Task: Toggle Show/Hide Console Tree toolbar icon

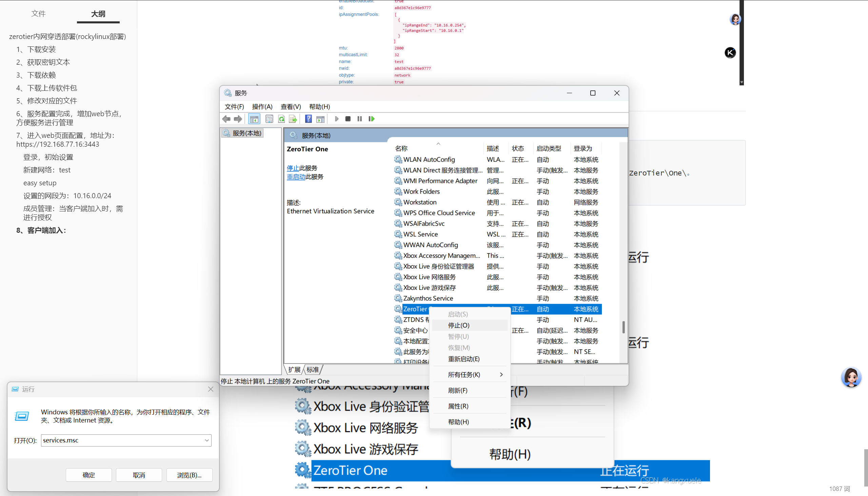Action: click(x=254, y=119)
